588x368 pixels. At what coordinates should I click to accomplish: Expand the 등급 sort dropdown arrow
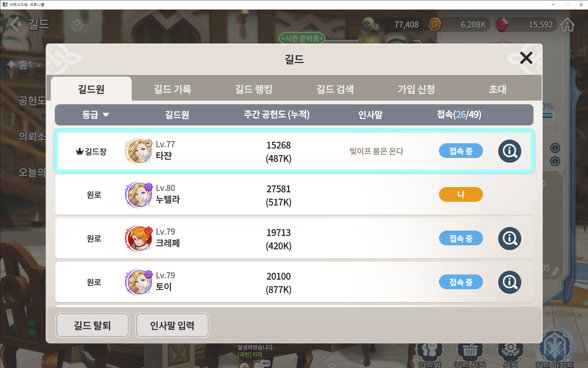pos(106,115)
